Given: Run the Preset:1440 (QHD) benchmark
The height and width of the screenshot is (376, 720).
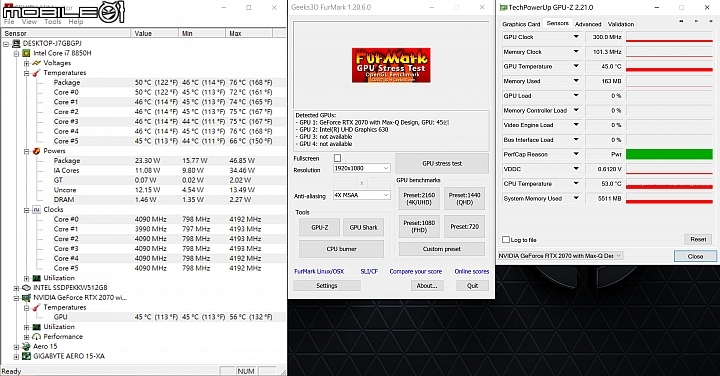Looking at the screenshot, I should pyautogui.click(x=464, y=198).
